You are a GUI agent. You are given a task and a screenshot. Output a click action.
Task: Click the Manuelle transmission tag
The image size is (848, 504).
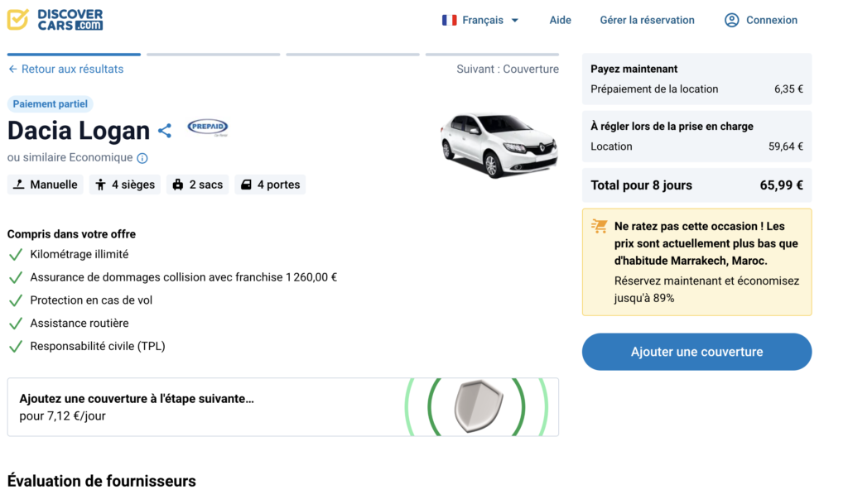(x=46, y=185)
